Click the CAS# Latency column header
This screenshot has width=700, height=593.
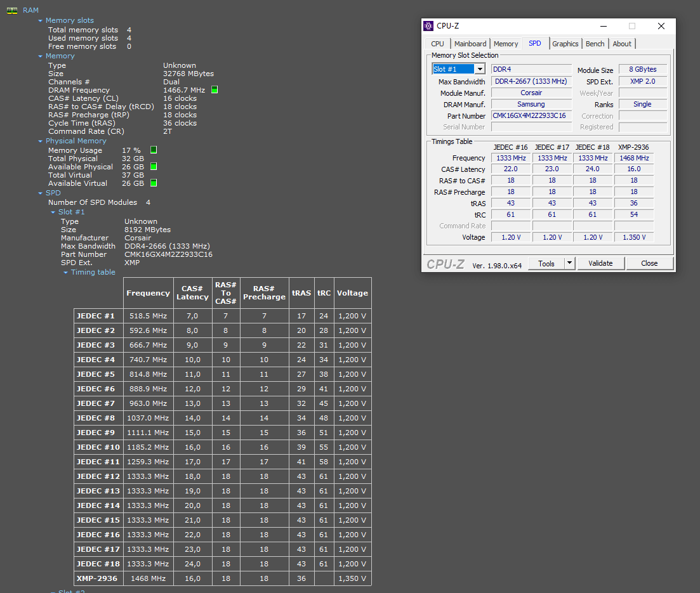coord(192,293)
